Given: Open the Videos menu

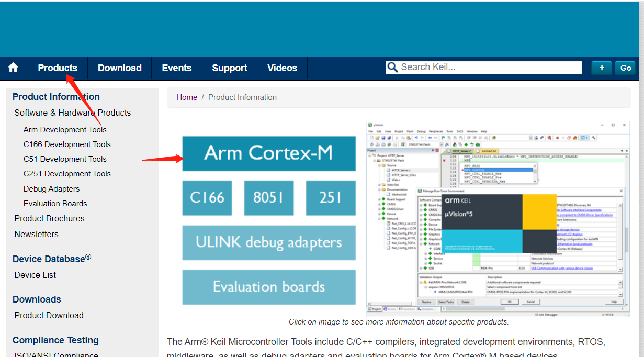Looking at the screenshot, I should [283, 68].
